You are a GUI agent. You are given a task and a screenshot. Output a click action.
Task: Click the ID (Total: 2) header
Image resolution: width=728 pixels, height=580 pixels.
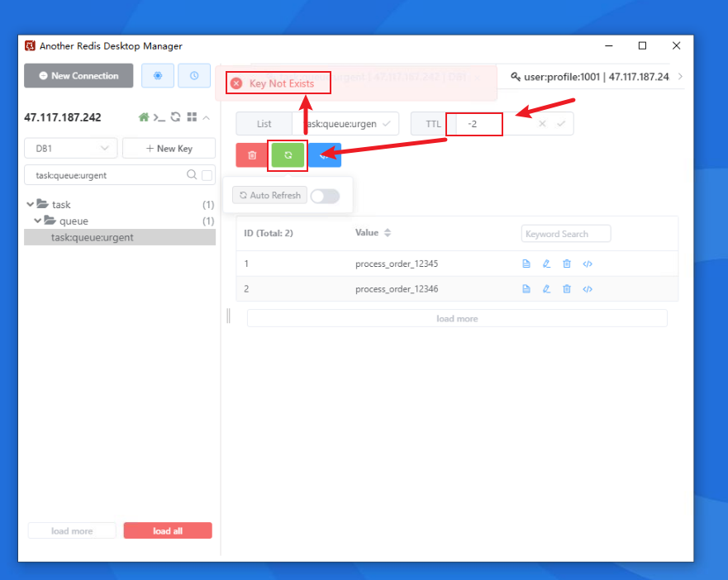coord(269,233)
